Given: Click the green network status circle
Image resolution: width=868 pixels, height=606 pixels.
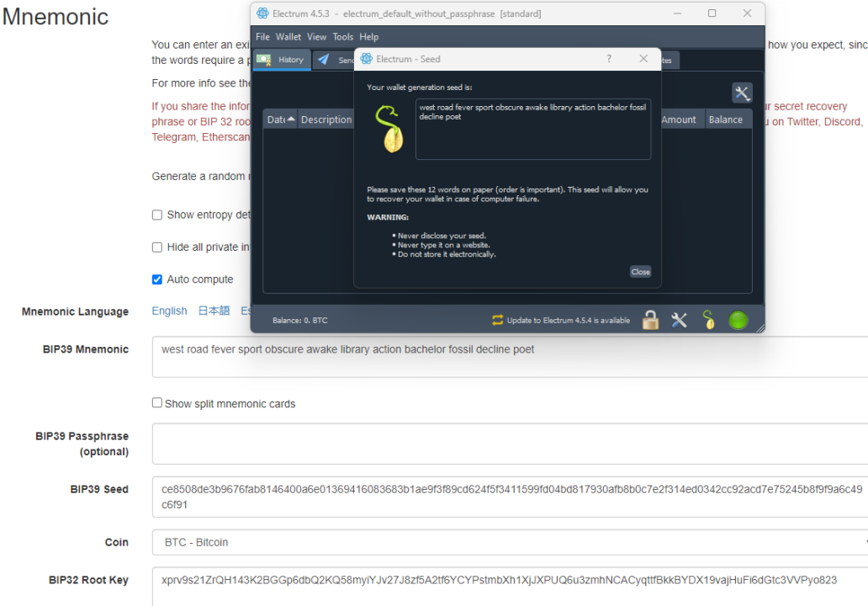Looking at the screenshot, I should click(x=738, y=320).
